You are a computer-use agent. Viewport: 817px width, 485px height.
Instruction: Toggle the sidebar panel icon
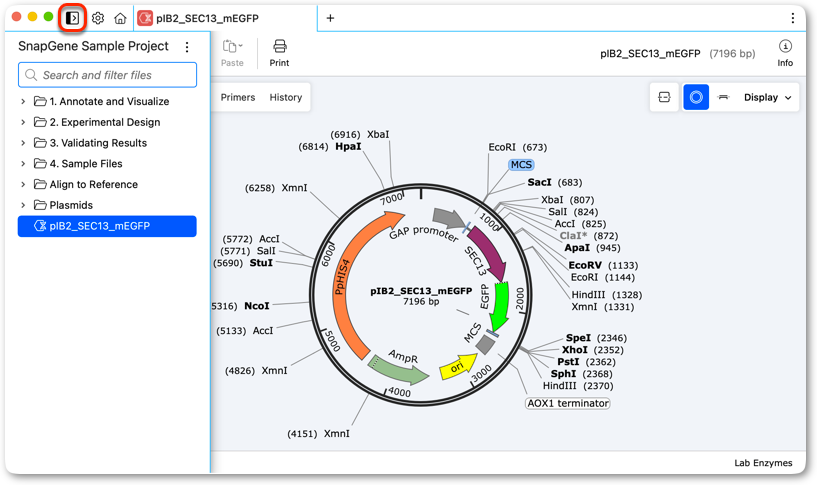(72, 18)
